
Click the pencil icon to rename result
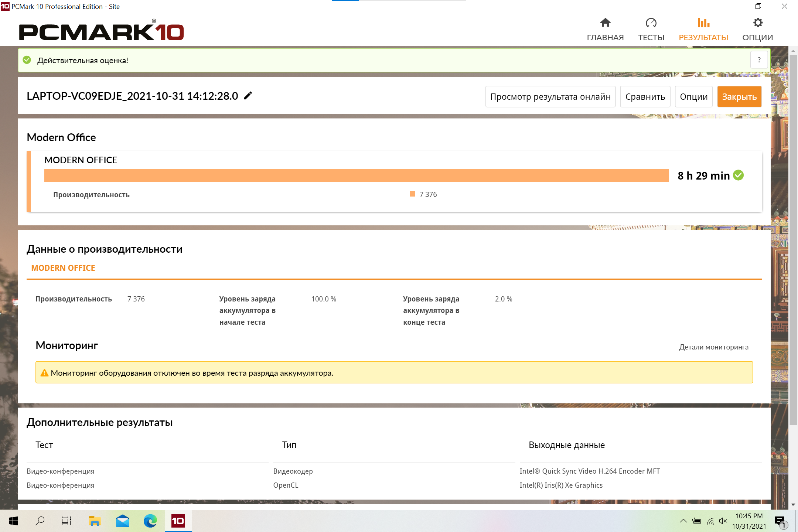248,96
